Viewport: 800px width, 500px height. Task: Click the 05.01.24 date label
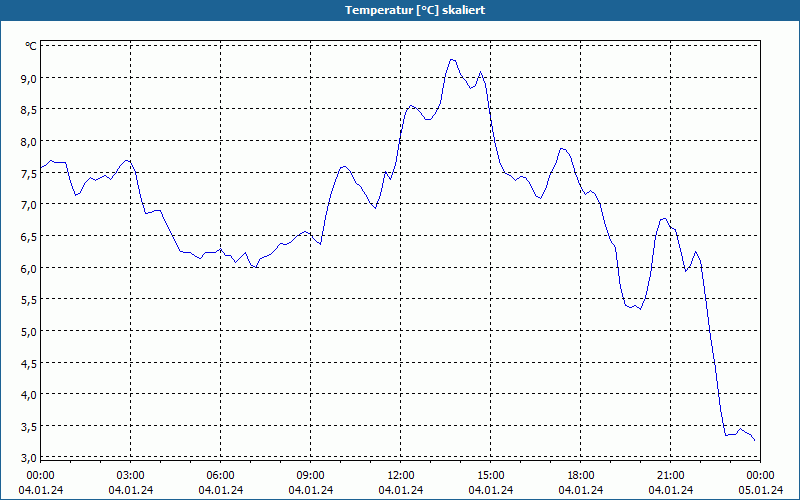761,490
